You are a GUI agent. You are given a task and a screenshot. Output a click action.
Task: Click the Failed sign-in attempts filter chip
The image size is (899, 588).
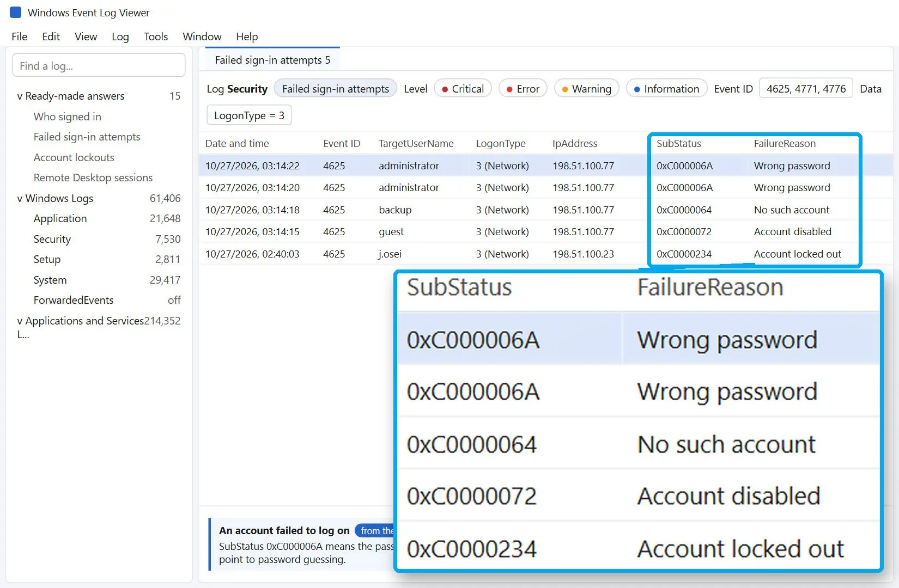[x=336, y=89]
